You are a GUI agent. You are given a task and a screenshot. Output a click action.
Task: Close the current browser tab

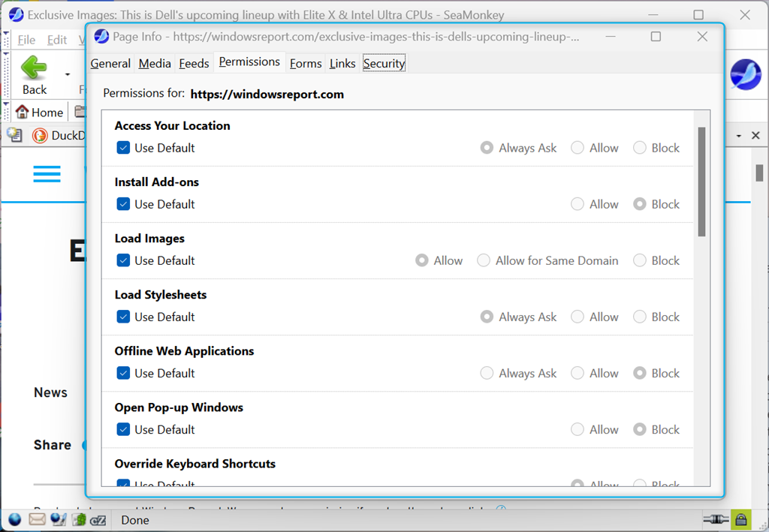tap(755, 135)
